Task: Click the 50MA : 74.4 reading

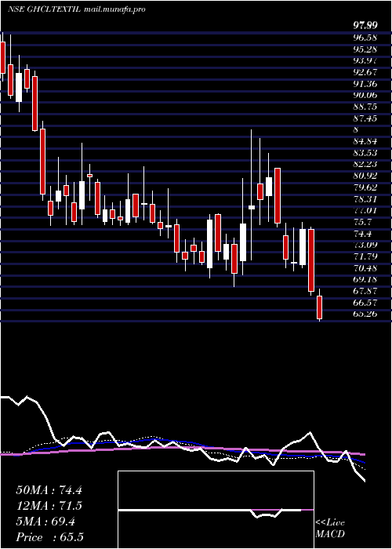Action: (49, 490)
